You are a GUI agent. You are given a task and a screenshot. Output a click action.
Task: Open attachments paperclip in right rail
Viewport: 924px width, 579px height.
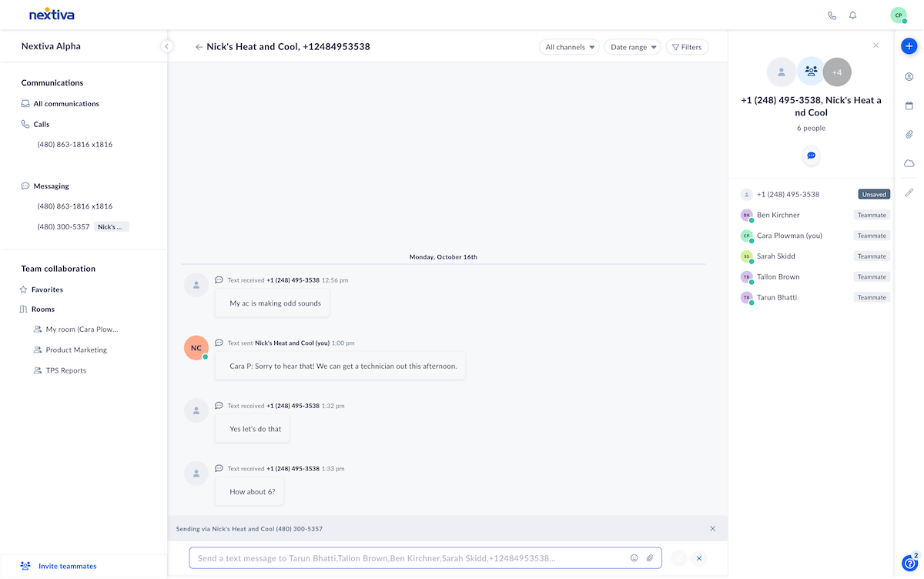click(909, 134)
